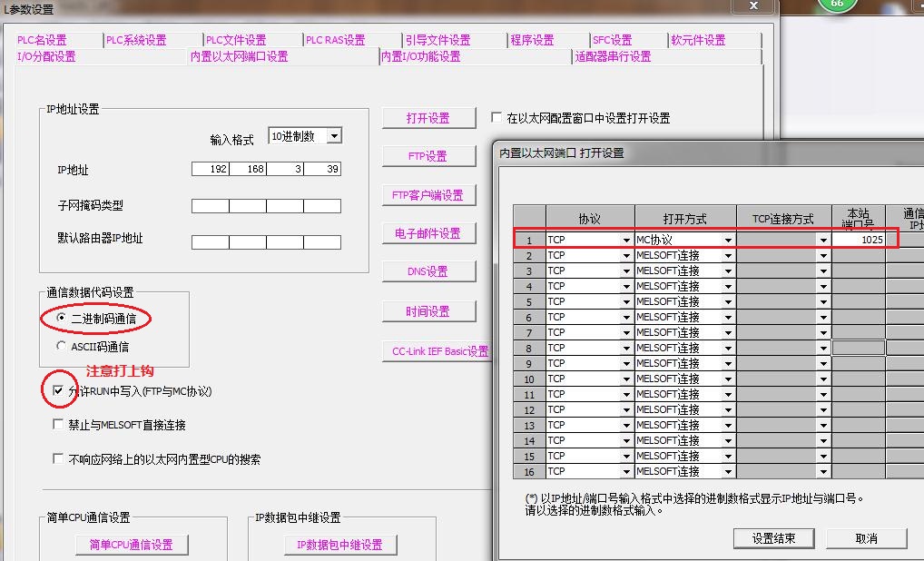The image size is (924, 561).
Task: Click 取消 button in open settings dialog
Action: 866,538
